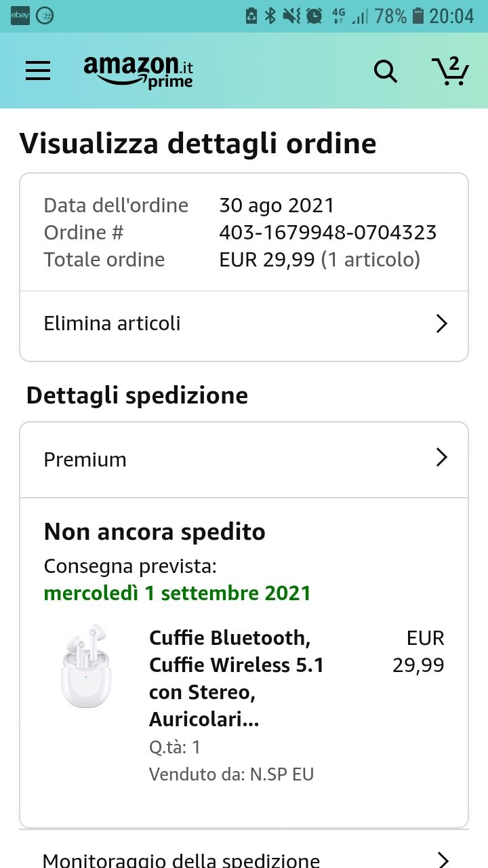This screenshot has width=488, height=868.
Task: Tap the alarm clock status icon
Action: point(314,16)
